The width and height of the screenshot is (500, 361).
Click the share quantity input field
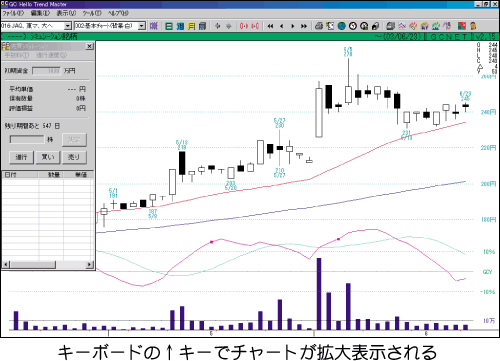[27, 139]
